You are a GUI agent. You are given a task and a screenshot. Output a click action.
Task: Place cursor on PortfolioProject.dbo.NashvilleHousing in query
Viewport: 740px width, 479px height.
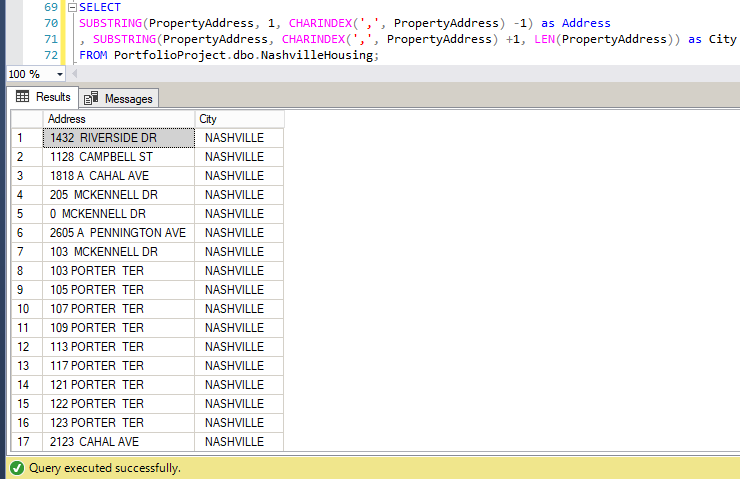pos(245,55)
